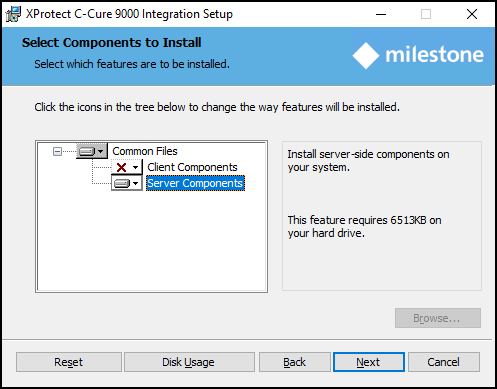Click the Server Components drive icon
497x389 pixels.
pyautogui.click(x=121, y=183)
